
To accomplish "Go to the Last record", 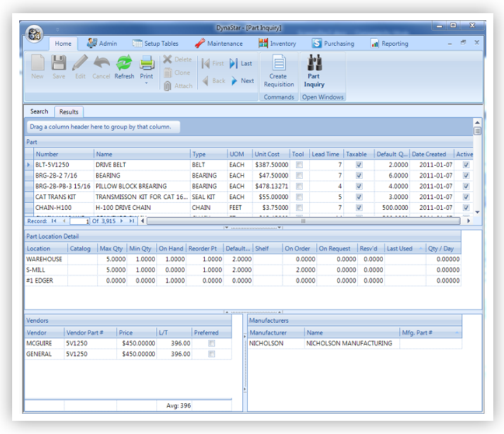I will pos(241,63).
